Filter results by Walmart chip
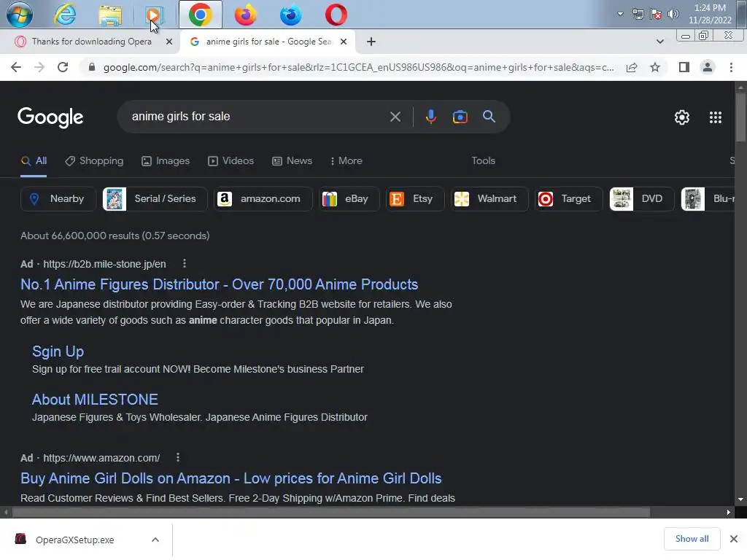 [x=489, y=198]
